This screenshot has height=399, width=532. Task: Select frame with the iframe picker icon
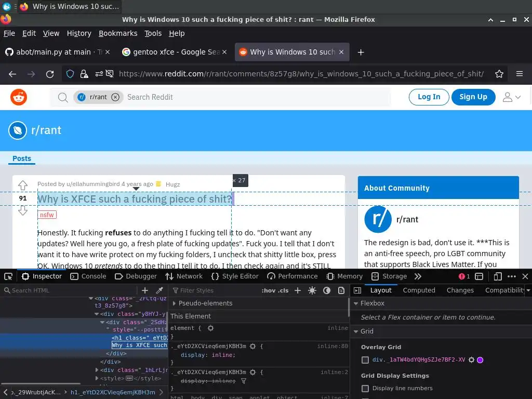(478, 276)
